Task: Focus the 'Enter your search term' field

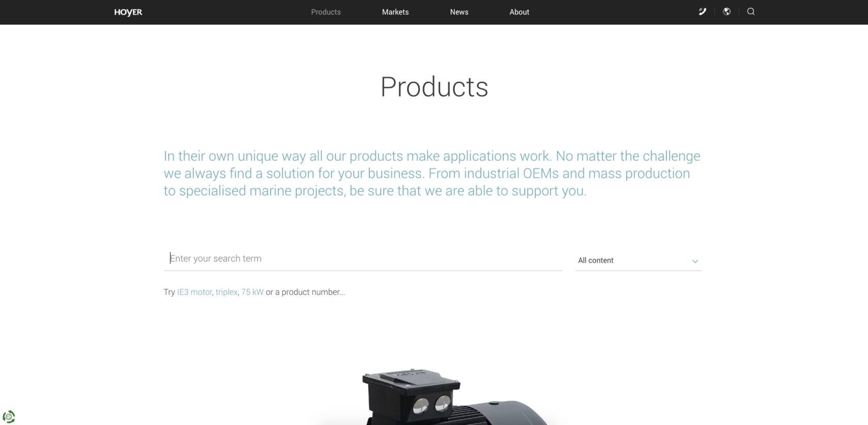Action: point(363,259)
